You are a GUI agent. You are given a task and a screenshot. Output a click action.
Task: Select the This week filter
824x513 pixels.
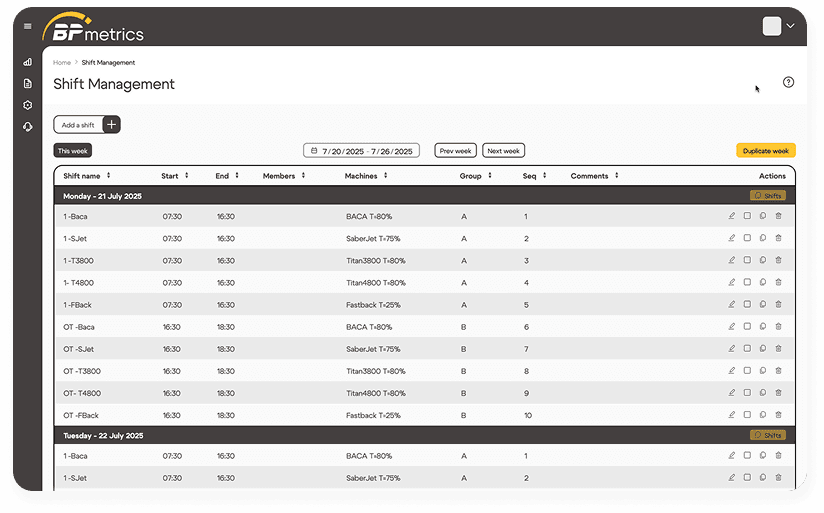[x=73, y=151]
